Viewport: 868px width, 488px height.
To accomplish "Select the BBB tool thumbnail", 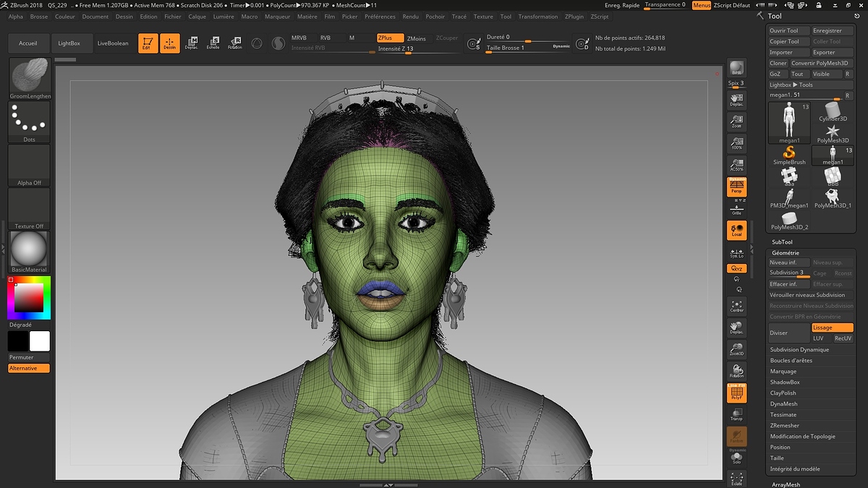I will 833,177.
